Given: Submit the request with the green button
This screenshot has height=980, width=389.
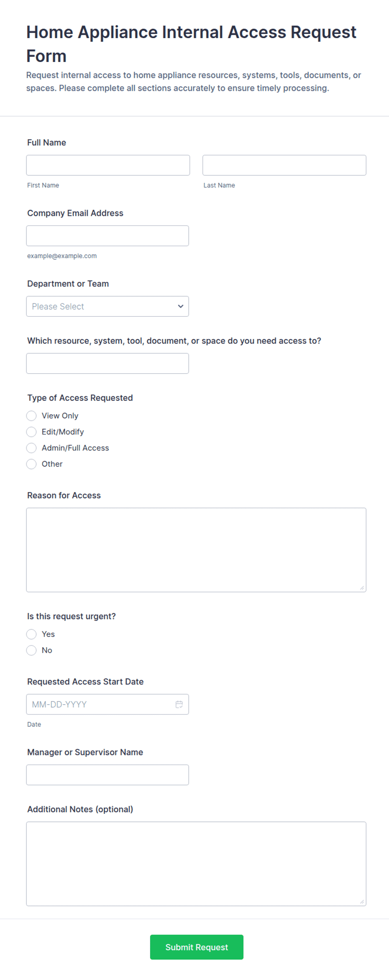Looking at the screenshot, I should coord(197,947).
